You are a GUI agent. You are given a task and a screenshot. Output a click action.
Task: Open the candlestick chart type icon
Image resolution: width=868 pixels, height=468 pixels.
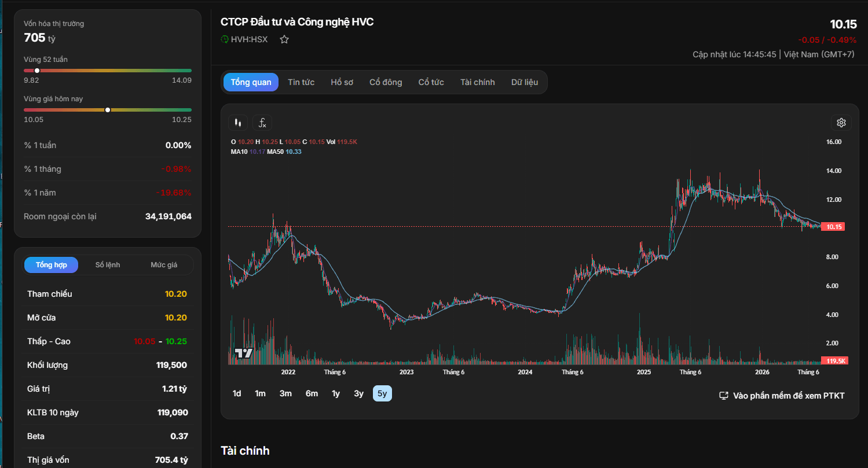(237, 123)
